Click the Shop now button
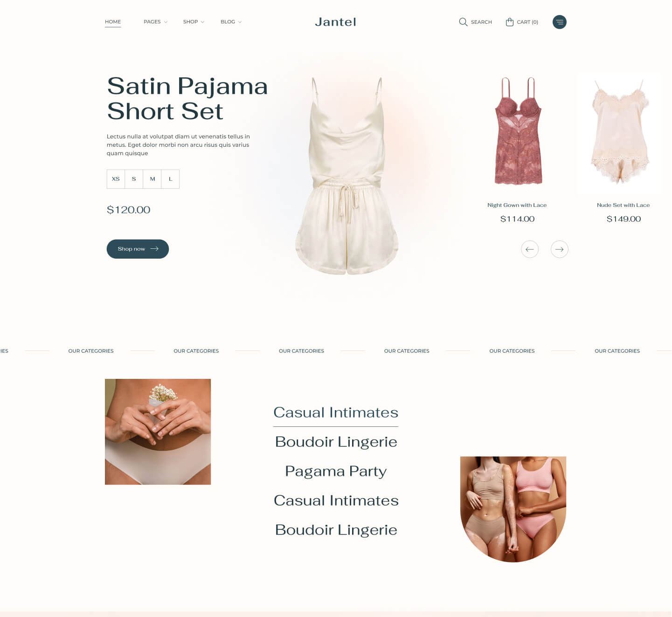Viewport: 672px width, 617px height. (138, 249)
